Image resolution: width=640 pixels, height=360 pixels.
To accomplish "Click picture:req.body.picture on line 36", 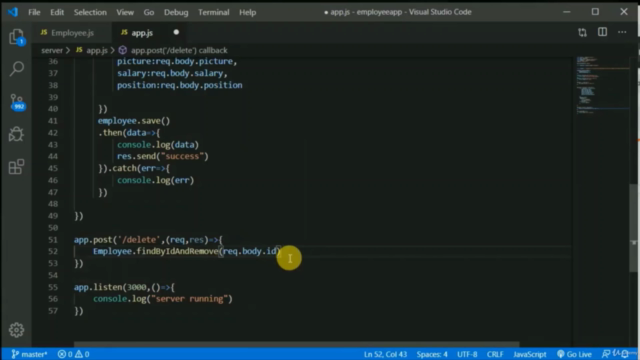I will tap(177, 62).
